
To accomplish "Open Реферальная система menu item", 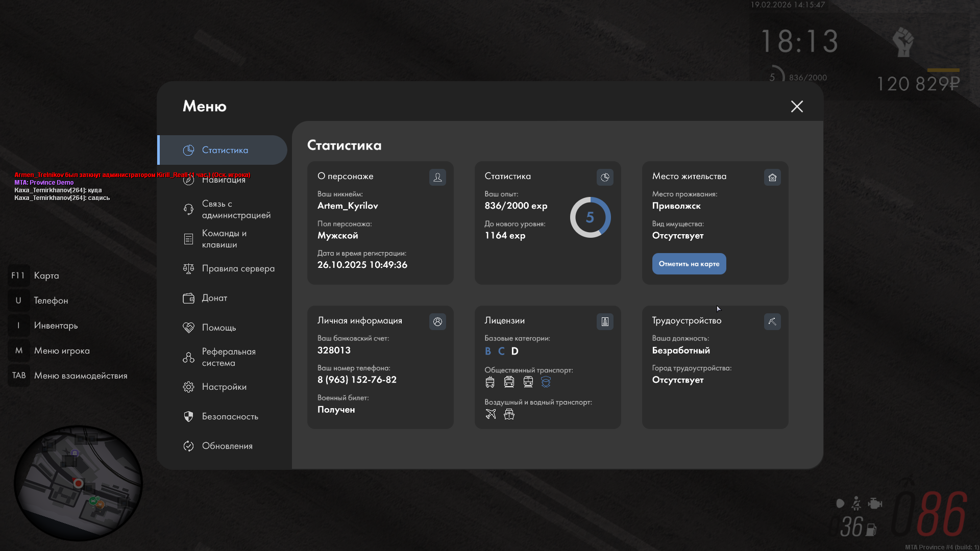I will [x=228, y=357].
